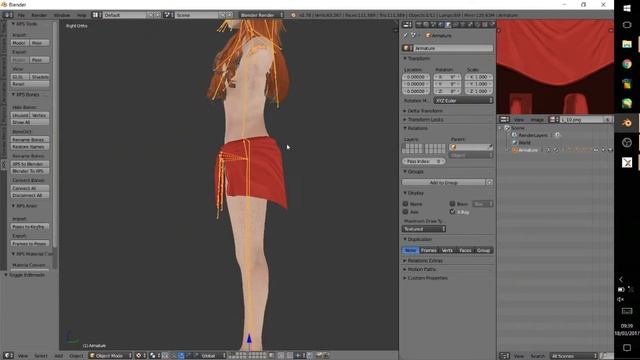Click the Windows Start button
Viewport: 640px width, 360px height.
pyautogui.click(x=627, y=8)
